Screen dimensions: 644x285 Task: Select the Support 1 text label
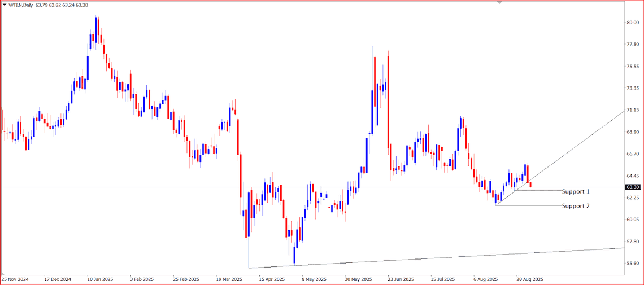tap(575, 191)
